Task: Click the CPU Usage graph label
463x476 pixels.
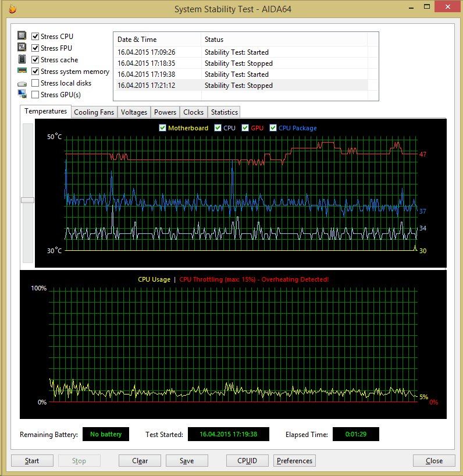Action: [154, 279]
